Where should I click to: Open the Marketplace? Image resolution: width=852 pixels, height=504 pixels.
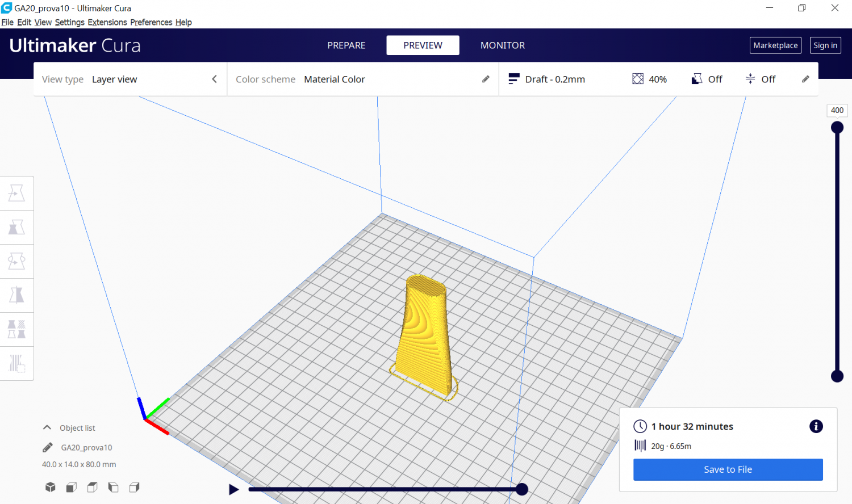point(775,45)
